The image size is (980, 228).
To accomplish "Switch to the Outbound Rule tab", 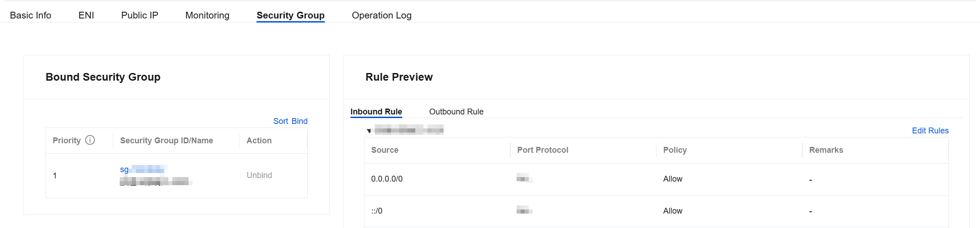I will click(x=456, y=112).
